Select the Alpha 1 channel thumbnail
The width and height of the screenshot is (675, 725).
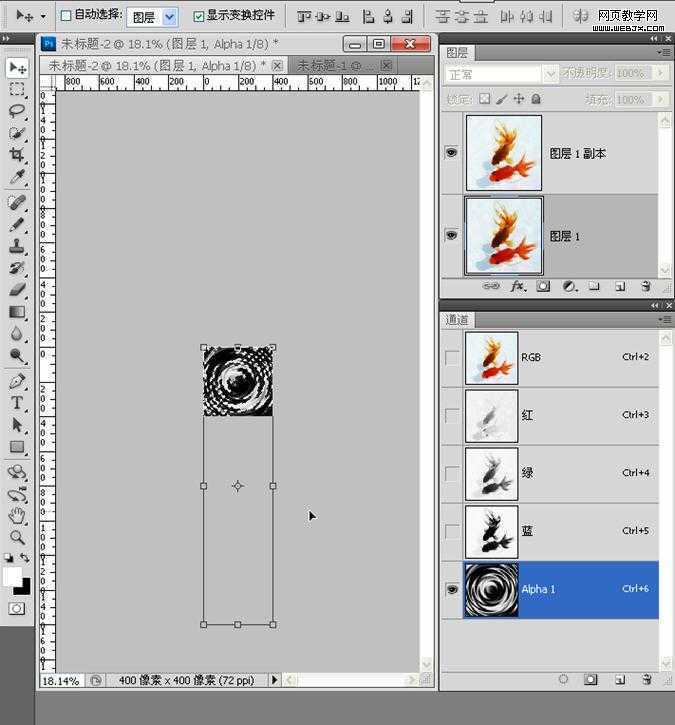[x=491, y=590]
